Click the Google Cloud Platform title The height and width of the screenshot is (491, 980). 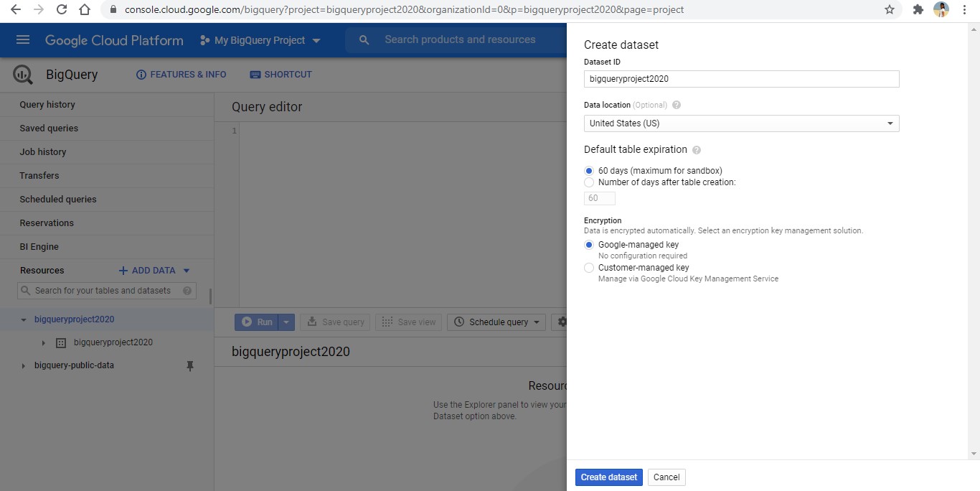(114, 40)
